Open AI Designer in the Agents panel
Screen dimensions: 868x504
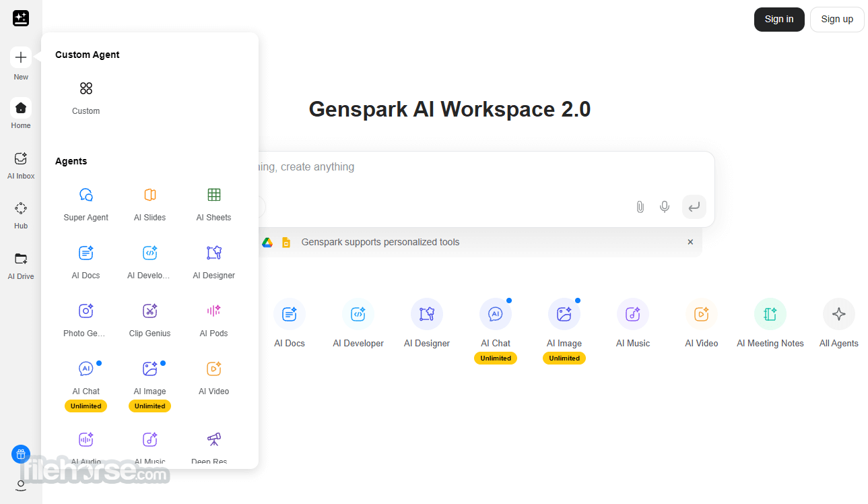pyautogui.click(x=214, y=253)
